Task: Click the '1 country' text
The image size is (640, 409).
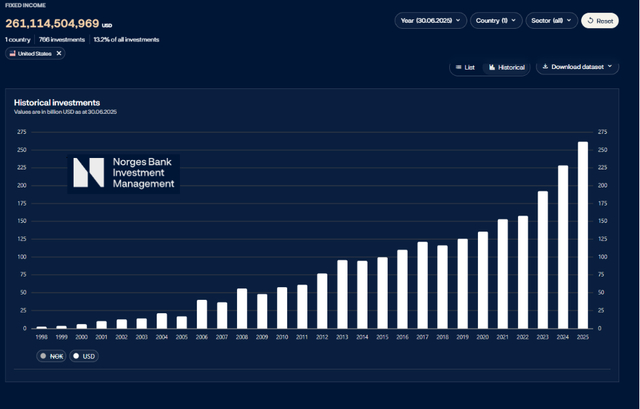Action: tap(18, 40)
